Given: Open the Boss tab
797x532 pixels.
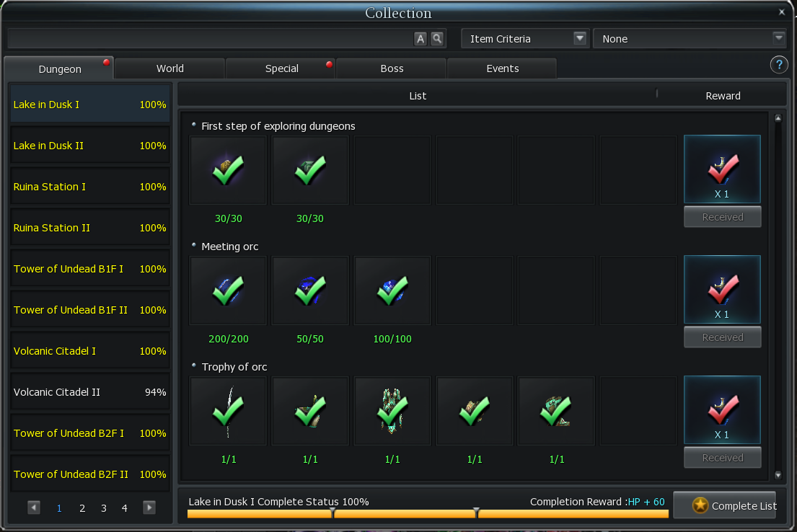Looking at the screenshot, I should (392, 68).
